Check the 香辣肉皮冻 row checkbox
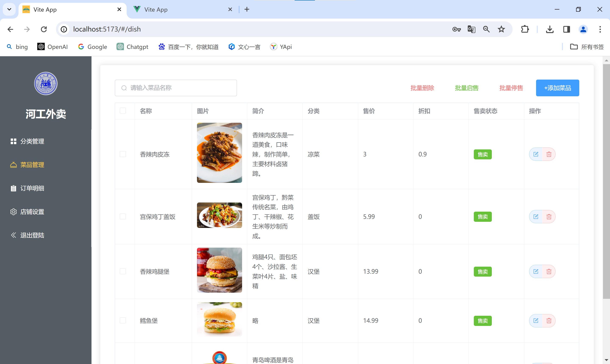The image size is (610, 364). (x=123, y=154)
